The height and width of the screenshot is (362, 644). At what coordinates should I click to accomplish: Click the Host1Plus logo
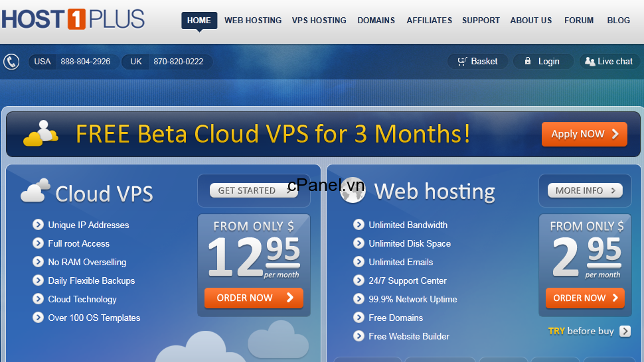click(73, 19)
